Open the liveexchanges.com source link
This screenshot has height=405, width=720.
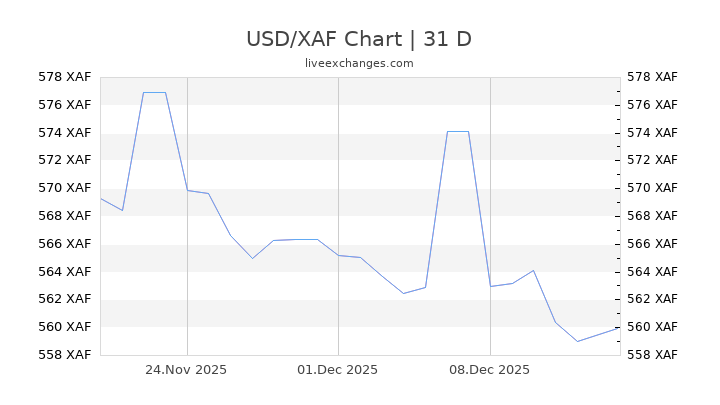[359, 63]
